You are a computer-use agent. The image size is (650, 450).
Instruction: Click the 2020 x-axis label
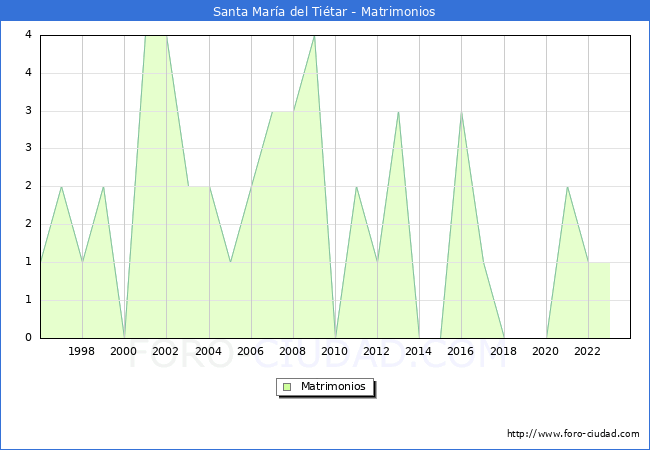(546, 351)
